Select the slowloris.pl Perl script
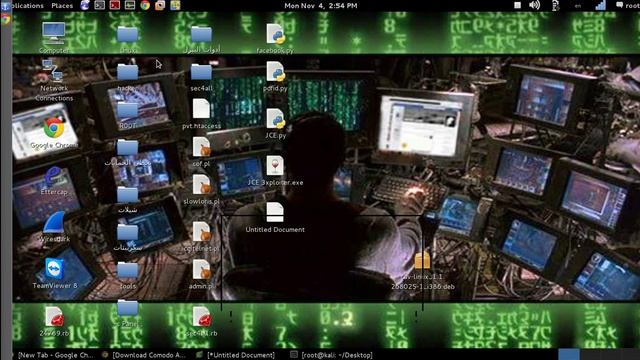The height and width of the screenshot is (360, 640). click(x=202, y=184)
